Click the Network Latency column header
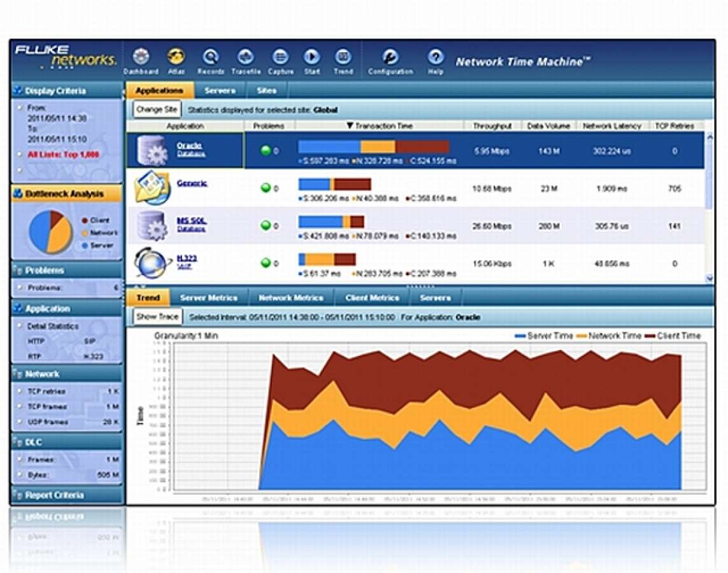The width and height of the screenshot is (728, 573). [x=612, y=125]
